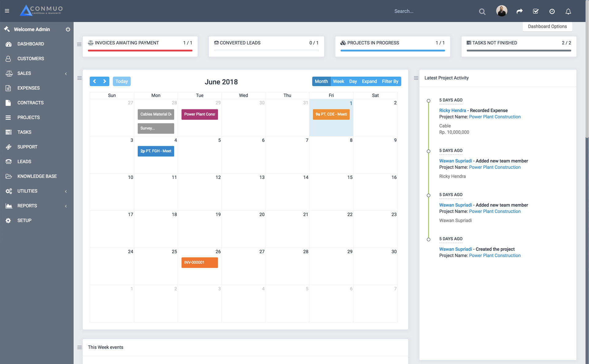Viewport: 589px width, 364px height.
Task: Open the calendar Filter By dropdown
Action: pyautogui.click(x=390, y=81)
